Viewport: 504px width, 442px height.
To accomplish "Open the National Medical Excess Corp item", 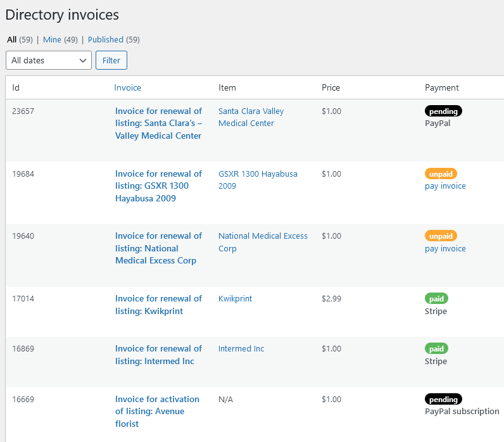I will coord(263,242).
